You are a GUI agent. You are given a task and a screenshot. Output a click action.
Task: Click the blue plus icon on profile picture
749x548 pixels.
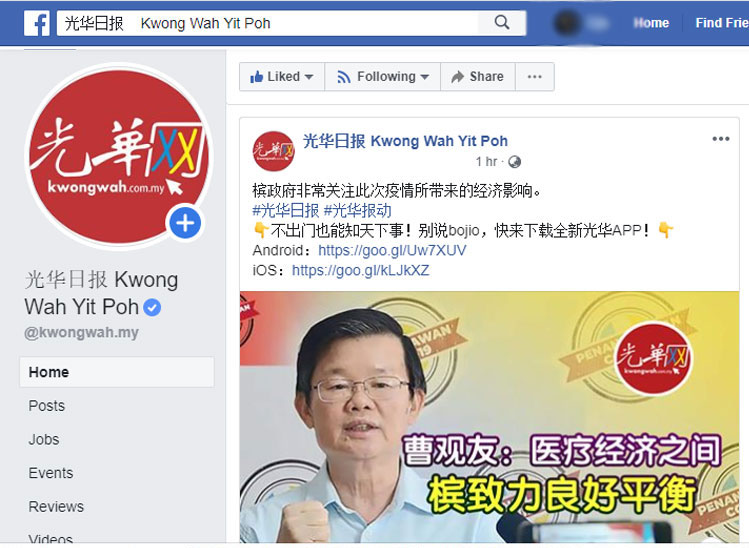[185, 223]
